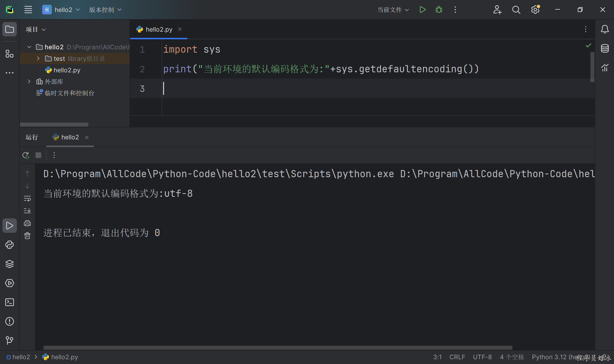Collapse the hello2 project root node

tap(29, 47)
